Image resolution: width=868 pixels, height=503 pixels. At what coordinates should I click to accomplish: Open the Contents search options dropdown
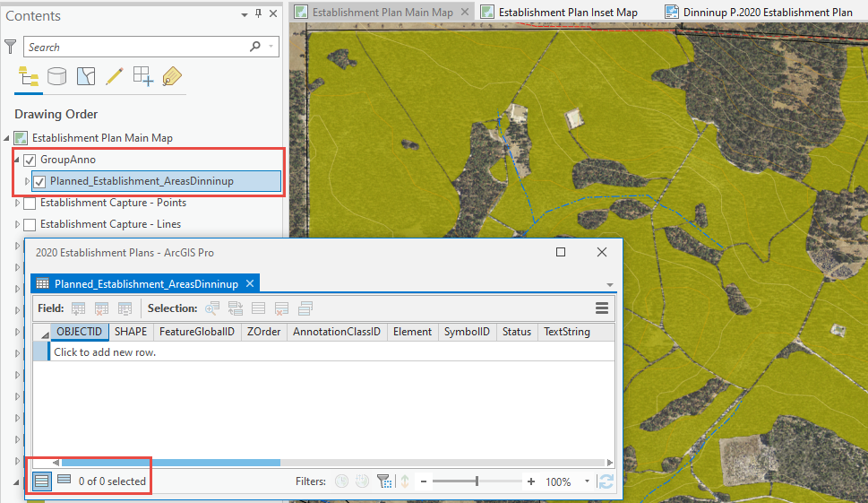(271, 47)
